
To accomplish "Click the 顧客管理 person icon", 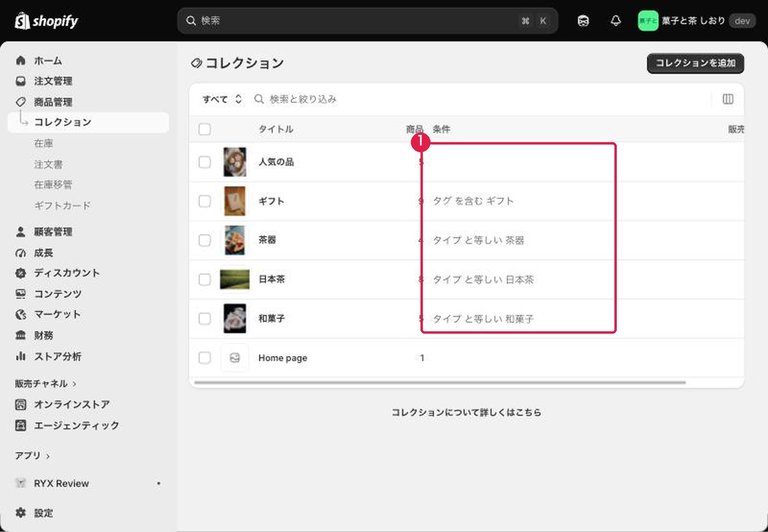I will tap(21, 232).
